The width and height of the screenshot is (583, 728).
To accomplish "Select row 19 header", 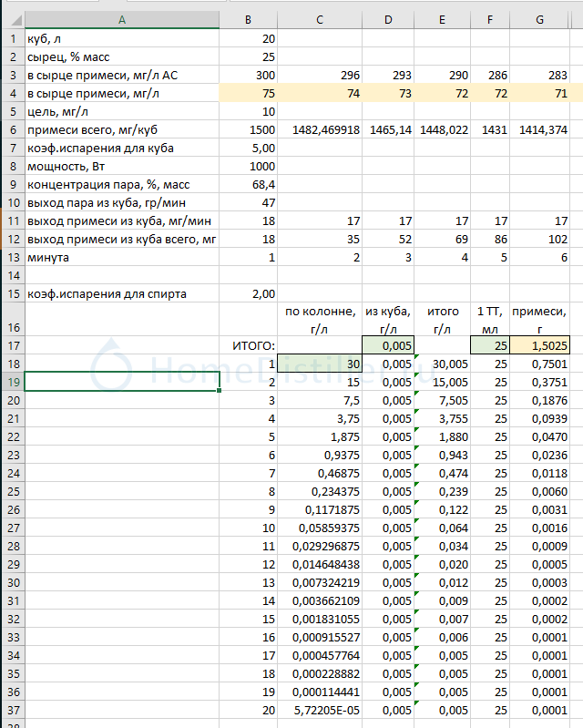I will [x=13, y=382].
